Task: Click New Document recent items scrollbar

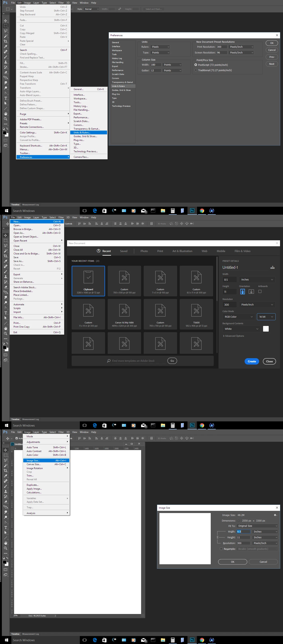Action: (217, 278)
